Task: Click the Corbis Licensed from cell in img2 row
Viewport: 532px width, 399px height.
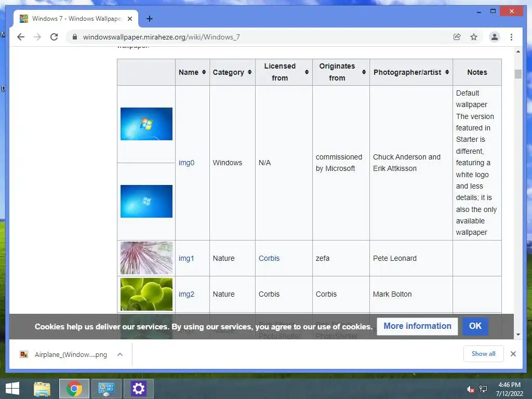Action: pos(284,294)
